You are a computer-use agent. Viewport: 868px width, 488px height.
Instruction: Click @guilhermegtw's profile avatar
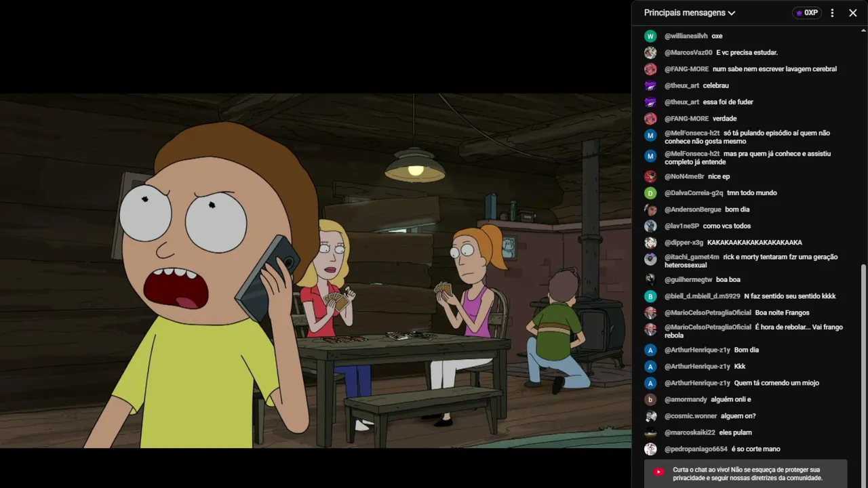[x=650, y=279]
